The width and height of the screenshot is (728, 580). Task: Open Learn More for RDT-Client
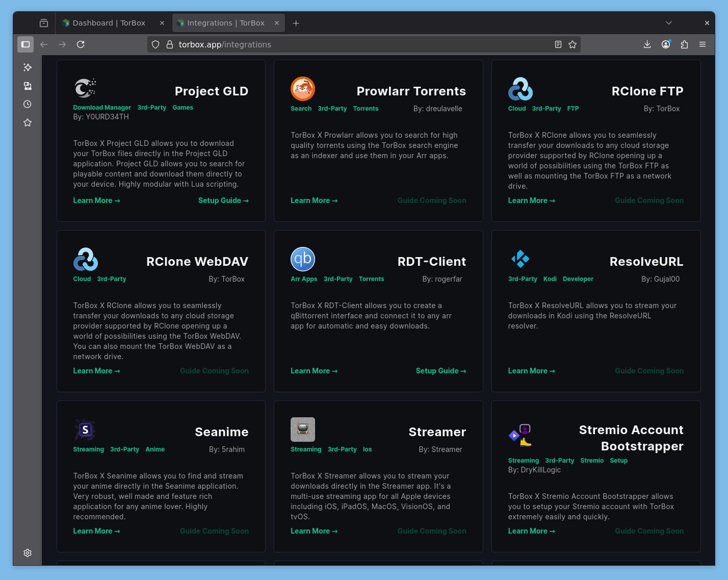pos(314,371)
